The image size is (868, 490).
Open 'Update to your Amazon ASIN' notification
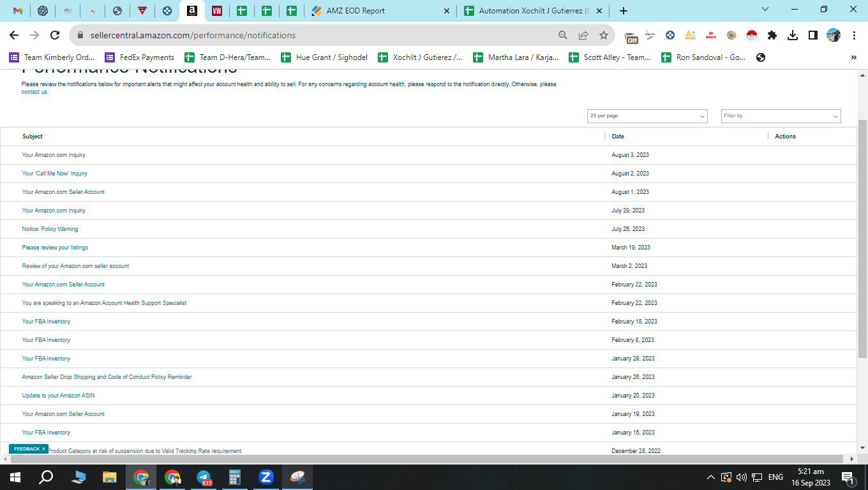pos(58,396)
